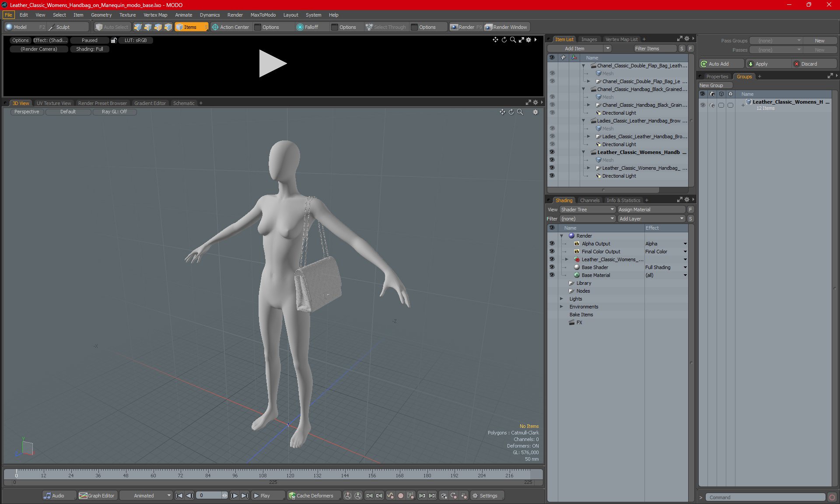This screenshot has height=504, width=840.
Task: Collapse Chanel_Classic_Double_Flap_Bag_Leath scene item
Action: click(x=583, y=66)
